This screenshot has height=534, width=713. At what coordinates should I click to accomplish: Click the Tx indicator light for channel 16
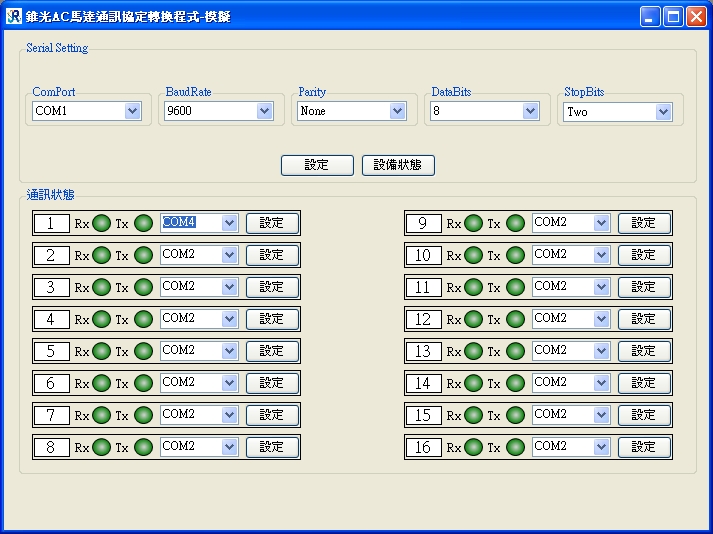click(516, 447)
